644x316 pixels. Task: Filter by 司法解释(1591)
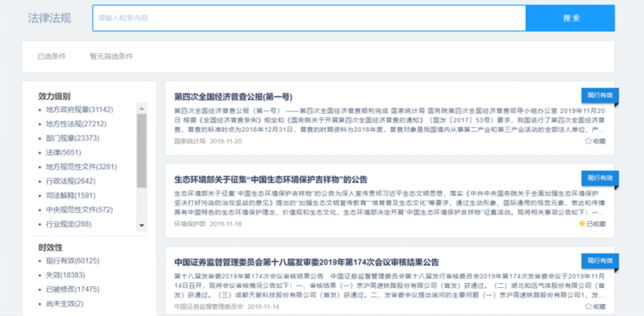(71, 195)
